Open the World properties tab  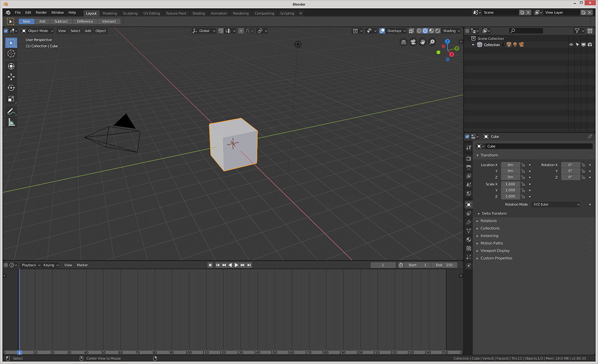(x=468, y=194)
